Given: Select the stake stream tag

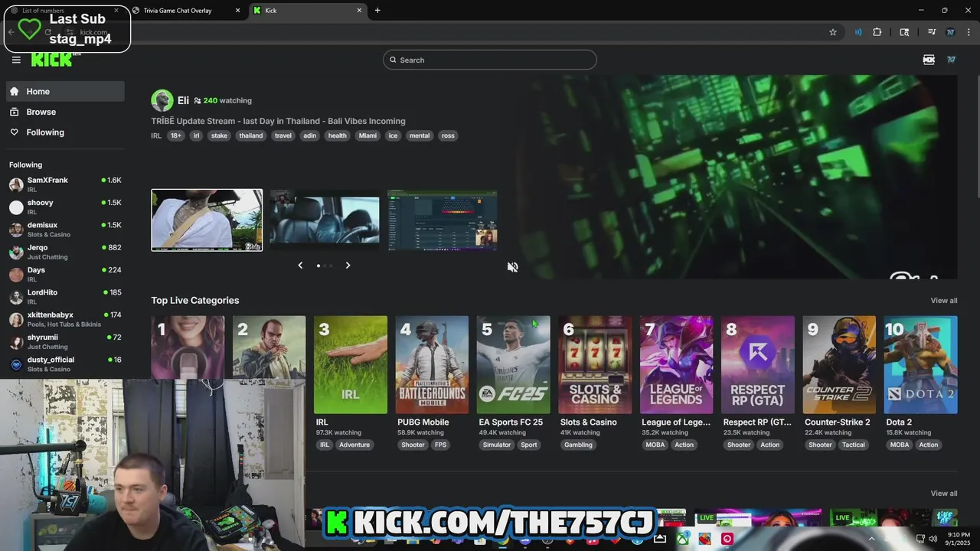Looking at the screenshot, I should point(219,135).
